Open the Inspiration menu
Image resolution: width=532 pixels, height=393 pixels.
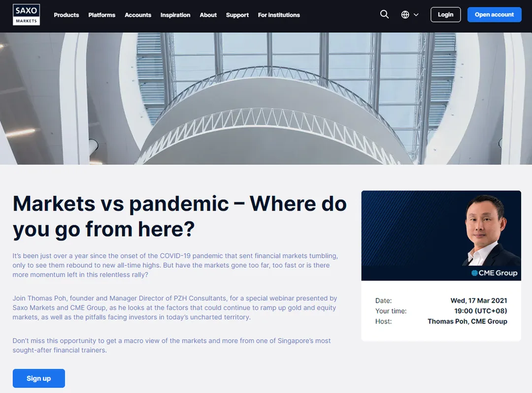point(175,15)
